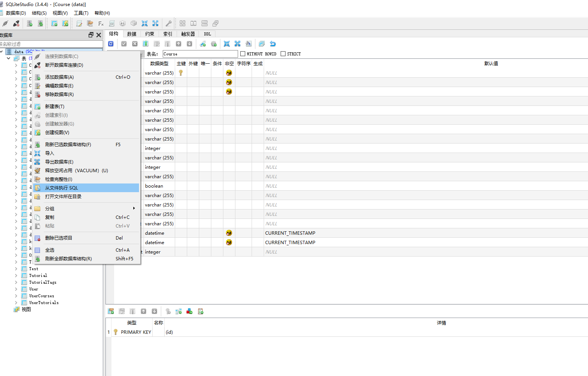Image resolution: width=588 pixels, height=376 pixels.
Task: Click the add foreign key constraint icon
Action: 179,311
